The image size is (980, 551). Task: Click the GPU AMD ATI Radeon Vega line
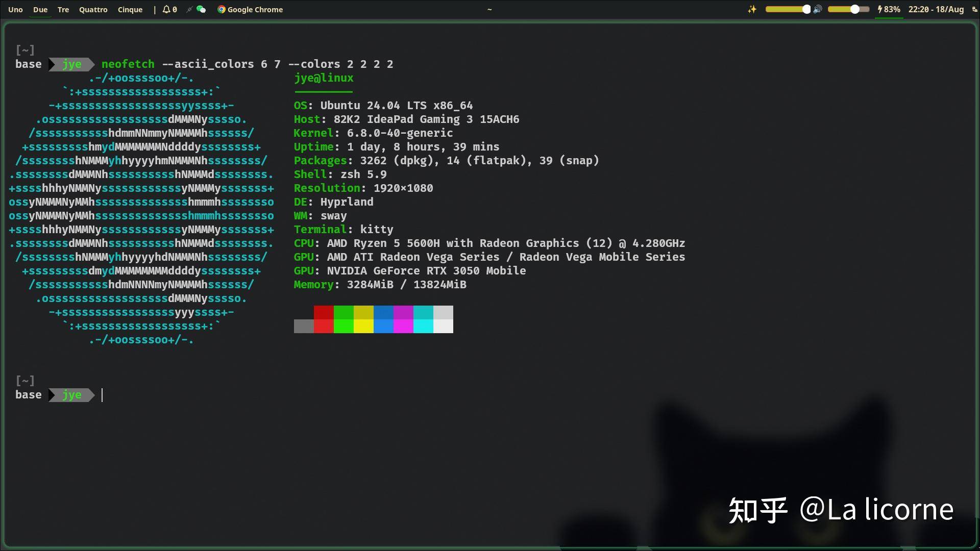click(489, 257)
